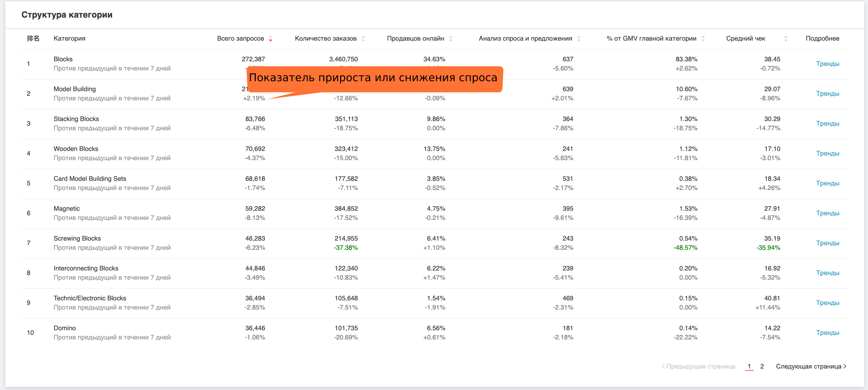The image size is (868, 390).
Task: Open Тренды for Blocks row
Action: click(x=827, y=64)
